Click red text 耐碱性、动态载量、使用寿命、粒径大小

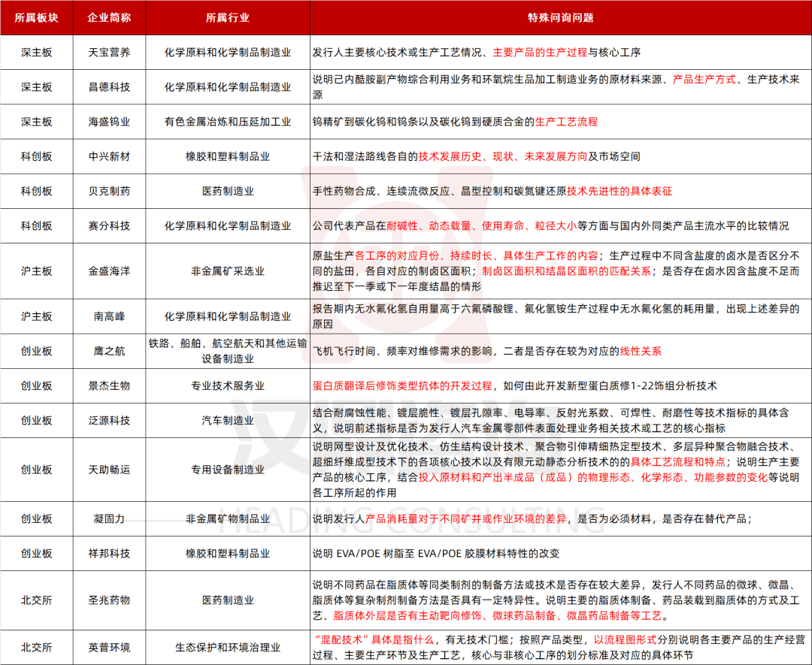coord(482,225)
